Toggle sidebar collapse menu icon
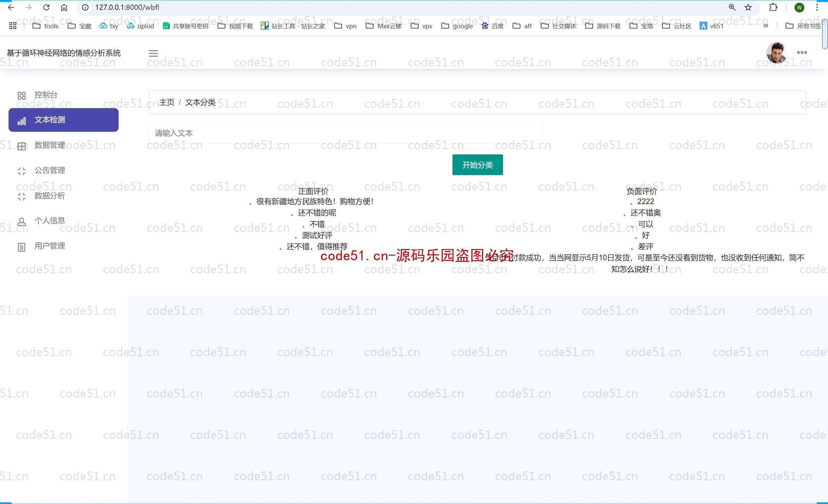Image resolution: width=828 pixels, height=504 pixels. [x=153, y=53]
